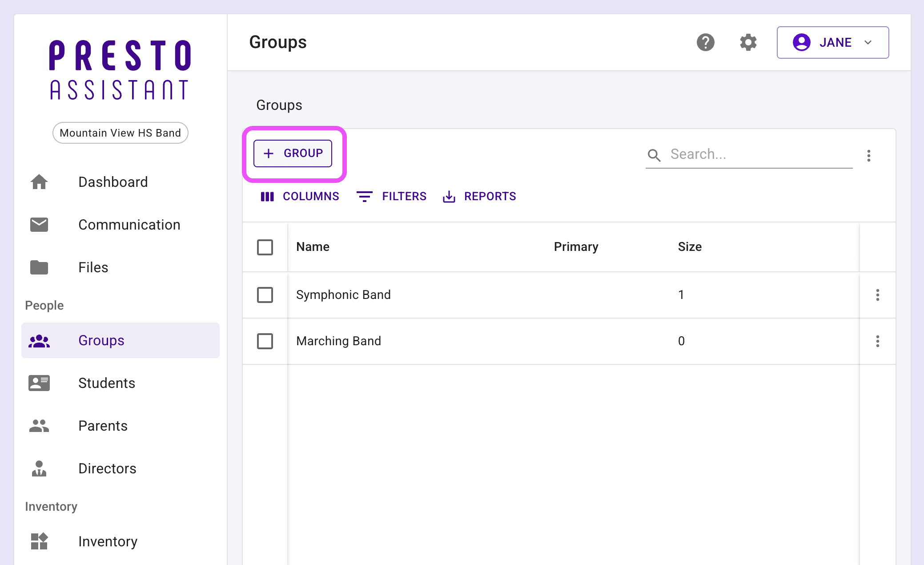Click the add GROUP button
Viewport: 924px width, 565px height.
(293, 153)
